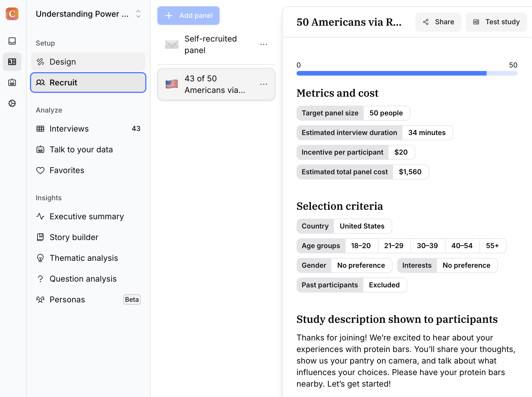Click the US flag panel icon

172,84
